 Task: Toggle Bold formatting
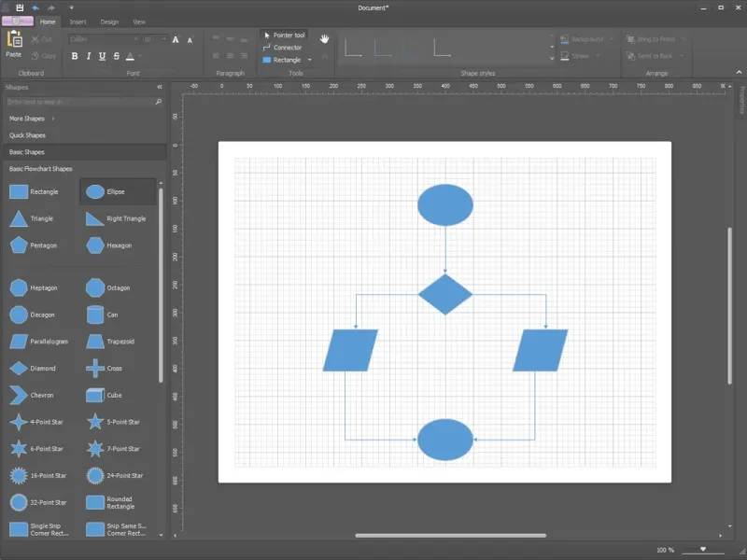point(75,56)
